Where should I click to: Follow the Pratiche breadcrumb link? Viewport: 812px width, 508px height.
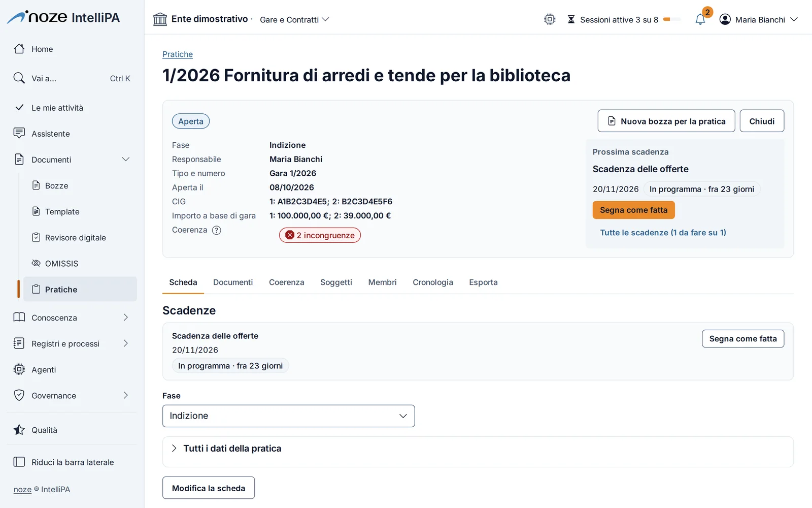pos(178,54)
